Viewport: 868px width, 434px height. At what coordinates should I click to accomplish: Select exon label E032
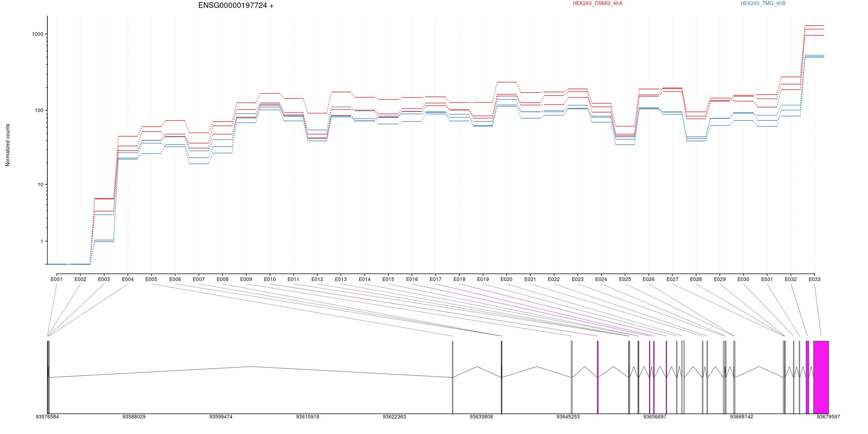(x=791, y=279)
